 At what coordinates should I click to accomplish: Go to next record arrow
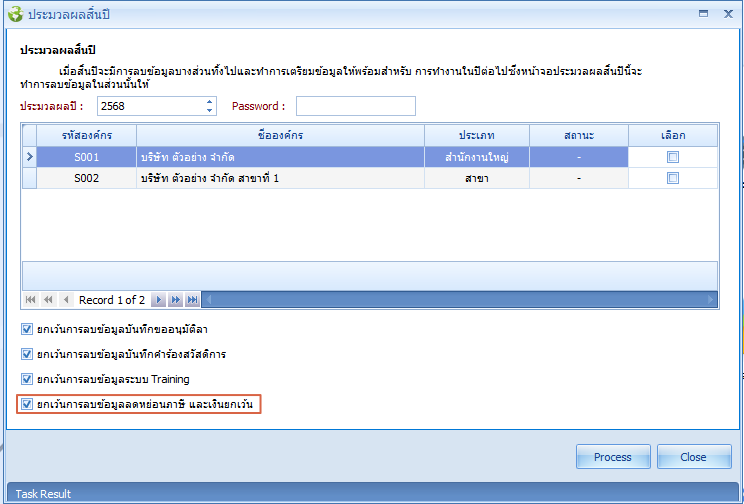coord(158,300)
